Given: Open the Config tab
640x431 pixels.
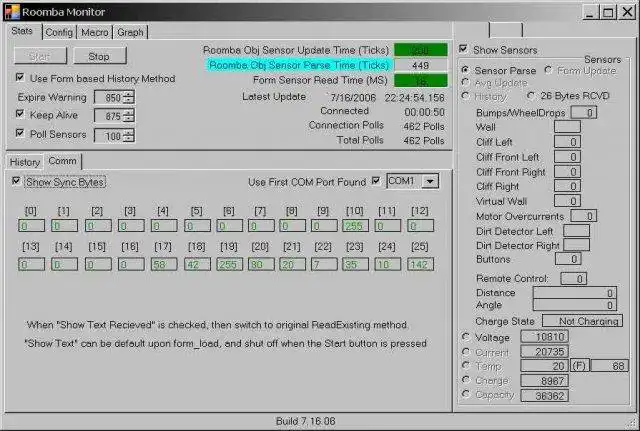Looking at the screenshot, I should [59, 32].
